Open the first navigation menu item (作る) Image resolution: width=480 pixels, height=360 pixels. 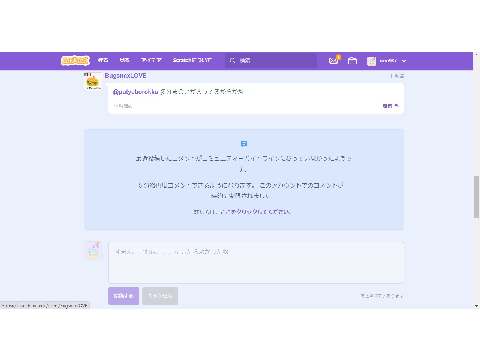pos(103,60)
